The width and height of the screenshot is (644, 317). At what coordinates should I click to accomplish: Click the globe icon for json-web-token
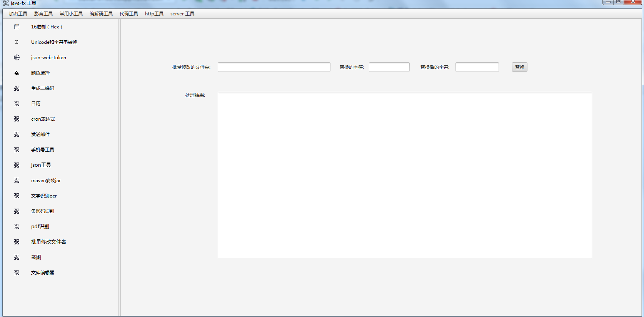17,58
